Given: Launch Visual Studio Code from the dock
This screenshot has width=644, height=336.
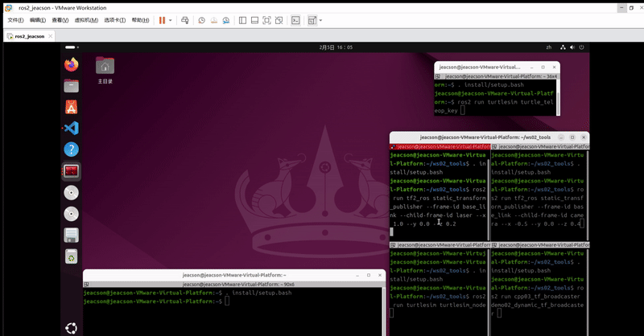Looking at the screenshot, I should (x=71, y=128).
